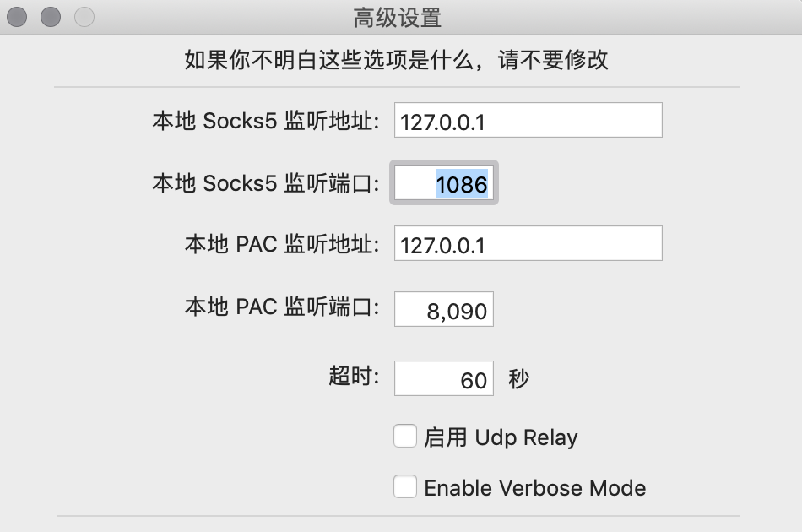Click the 超时 timeout field showing 60

tap(444, 379)
